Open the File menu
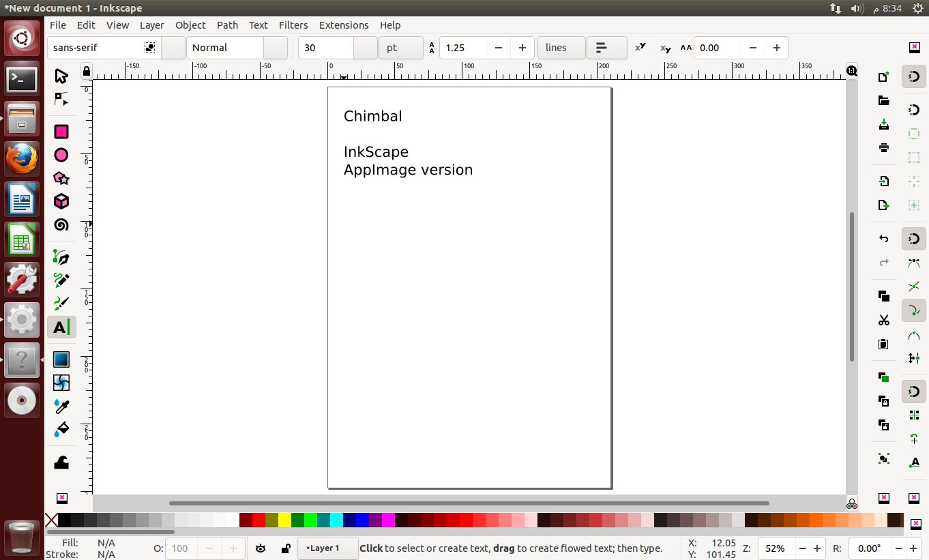The height and width of the screenshot is (560, 929). point(58,25)
